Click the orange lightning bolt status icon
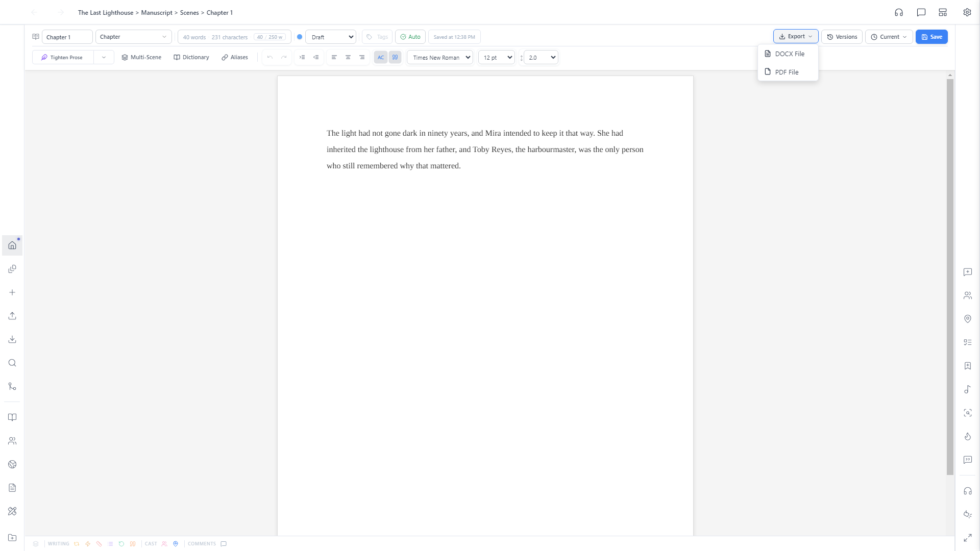The image size is (980, 551). coord(88,544)
